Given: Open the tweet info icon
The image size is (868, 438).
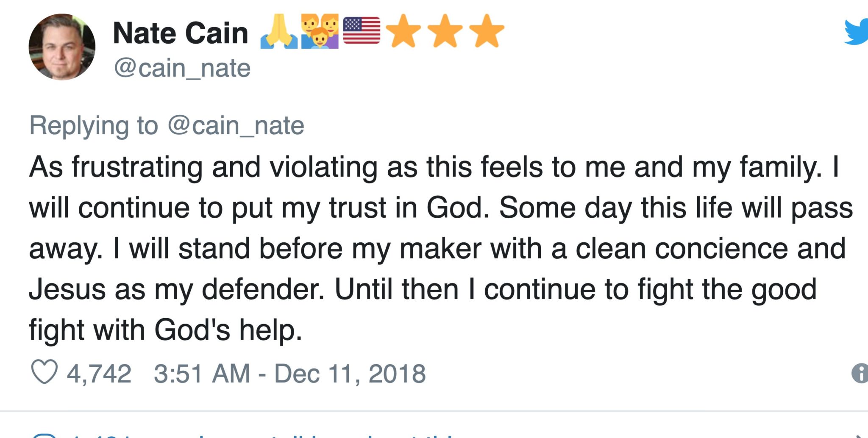Looking at the screenshot, I should (x=860, y=374).
